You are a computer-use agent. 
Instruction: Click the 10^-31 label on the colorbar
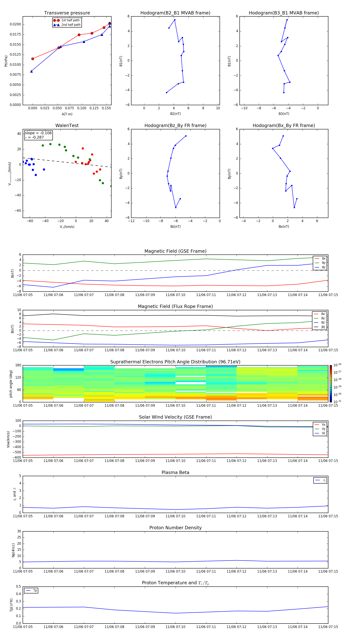pos(337,402)
